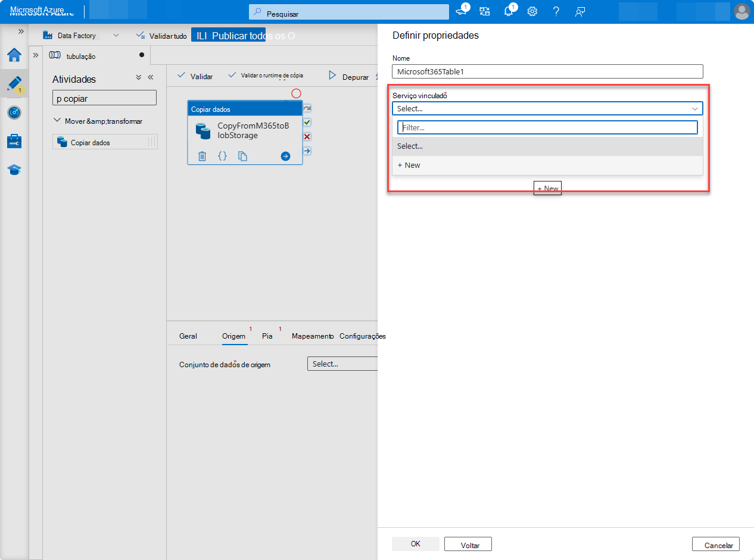
Task: Open the Data Factory home page
Action: 14,55
